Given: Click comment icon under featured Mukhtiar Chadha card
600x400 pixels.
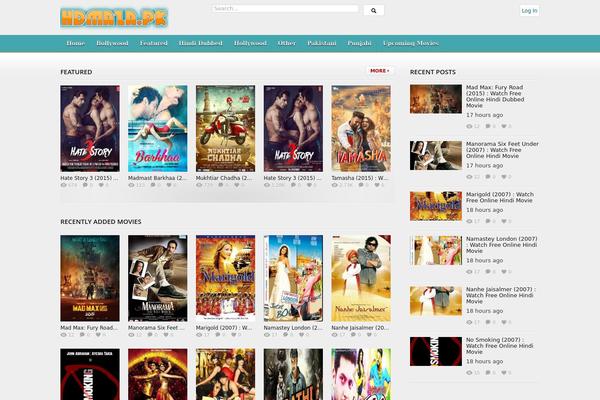Looking at the screenshot, I should 220,185.
